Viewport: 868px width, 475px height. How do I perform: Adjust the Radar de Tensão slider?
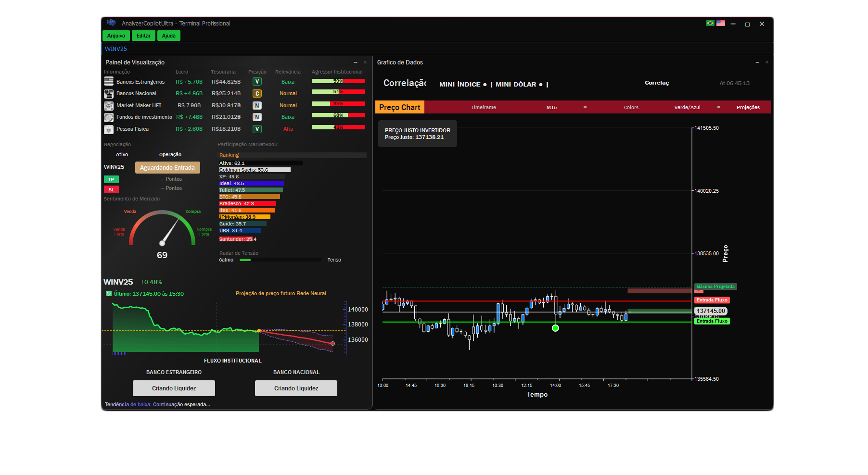(245, 260)
